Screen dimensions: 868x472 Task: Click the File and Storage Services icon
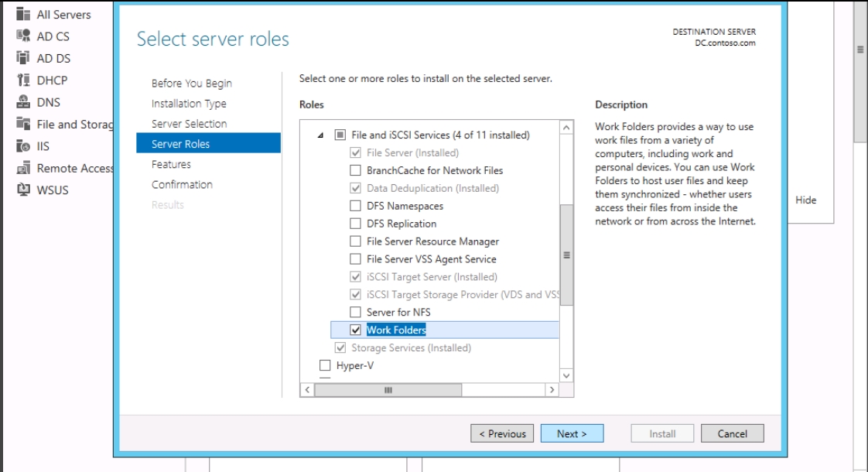point(23,124)
